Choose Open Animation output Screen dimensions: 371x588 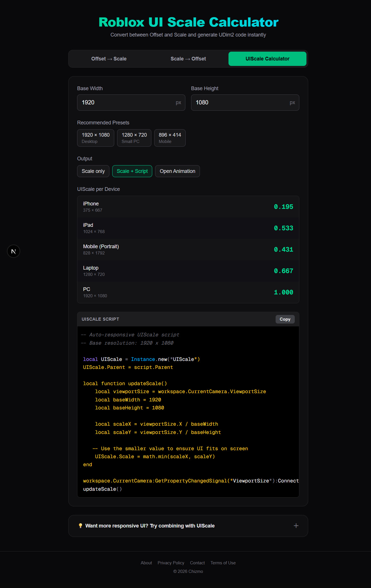coord(177,171)
